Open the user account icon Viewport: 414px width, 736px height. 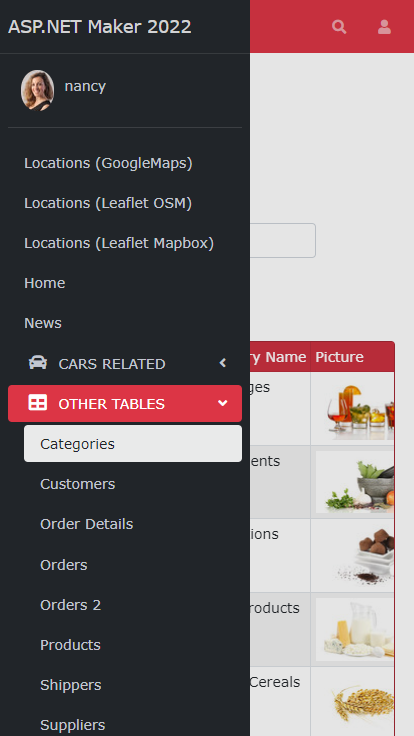[x=384, y=27]
